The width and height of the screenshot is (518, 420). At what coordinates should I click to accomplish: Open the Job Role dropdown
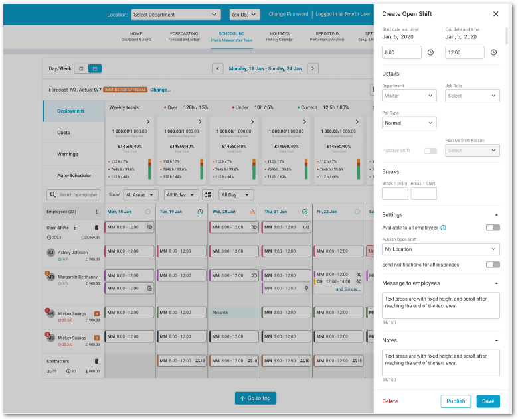coord(472,96)
